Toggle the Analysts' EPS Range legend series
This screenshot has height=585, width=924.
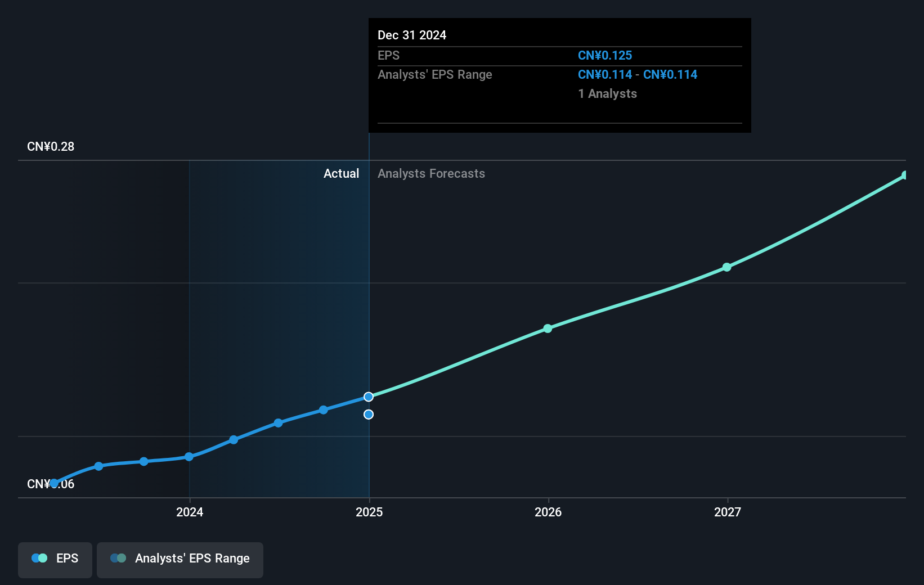click(180, 560)
